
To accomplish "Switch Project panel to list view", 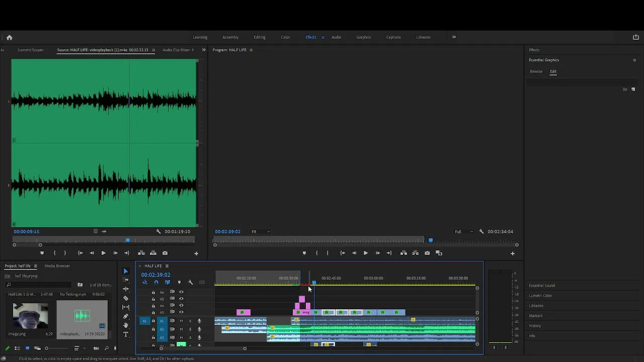I will tap(17, 348).
